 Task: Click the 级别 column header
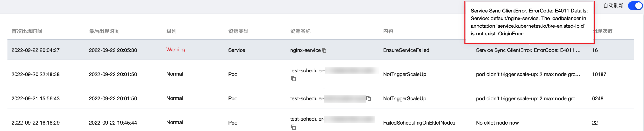point(171,31)
